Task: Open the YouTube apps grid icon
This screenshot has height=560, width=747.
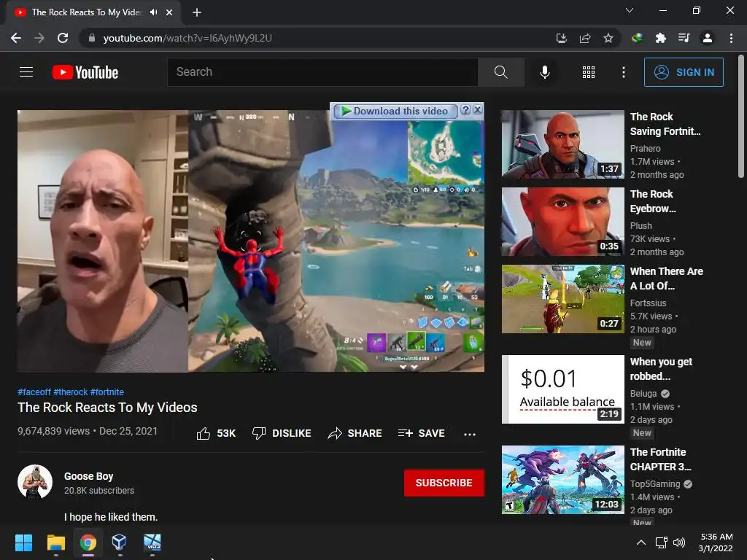Action: click(x=589, y=72)
